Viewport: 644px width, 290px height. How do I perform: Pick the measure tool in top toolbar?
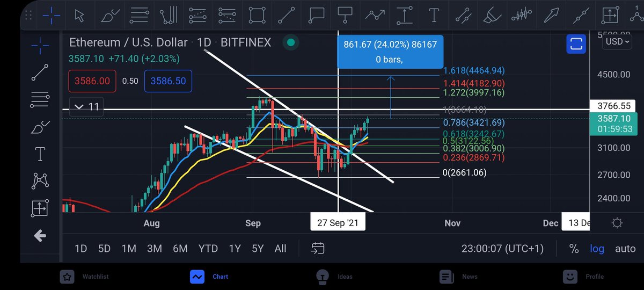tap(610, 15)
